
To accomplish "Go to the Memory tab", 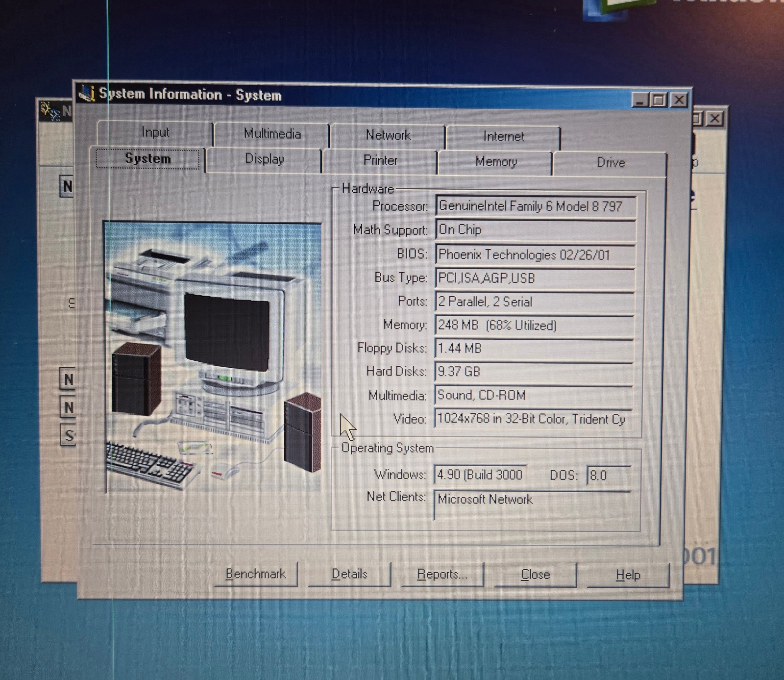I will (x=495, y=162).
